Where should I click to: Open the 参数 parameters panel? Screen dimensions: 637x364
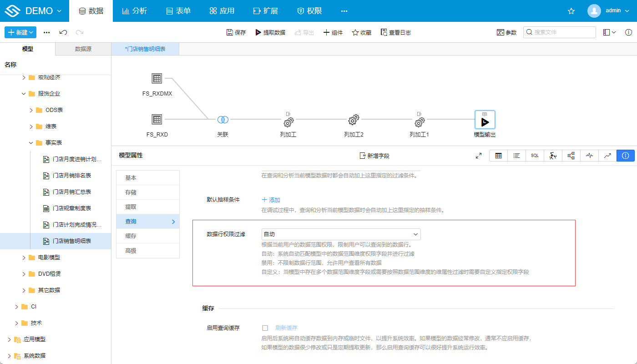point(506,32)
